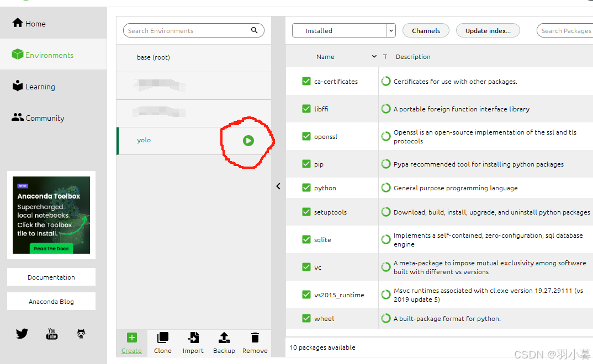Click the green play button for yolo
The width and height of the screenshot is (593, 364).
click(x=248, y=141)
